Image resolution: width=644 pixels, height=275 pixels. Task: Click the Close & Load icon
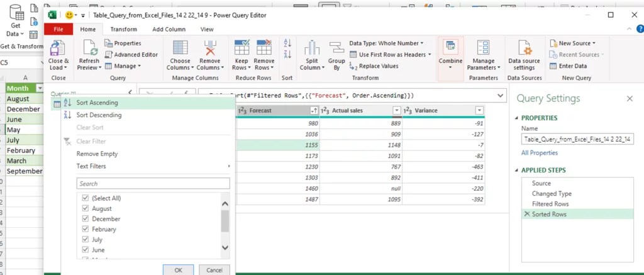56,48
